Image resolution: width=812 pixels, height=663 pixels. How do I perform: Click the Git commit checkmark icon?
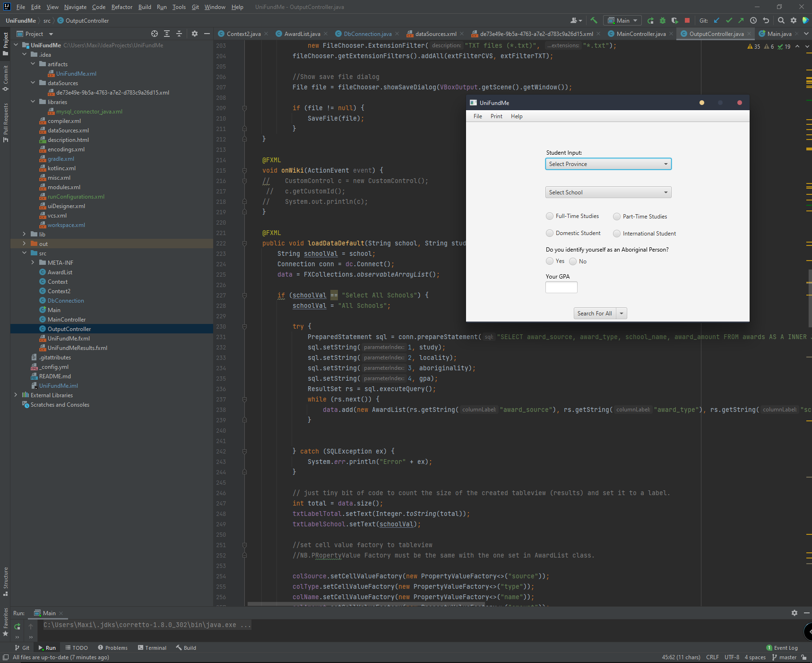[729, 20]
